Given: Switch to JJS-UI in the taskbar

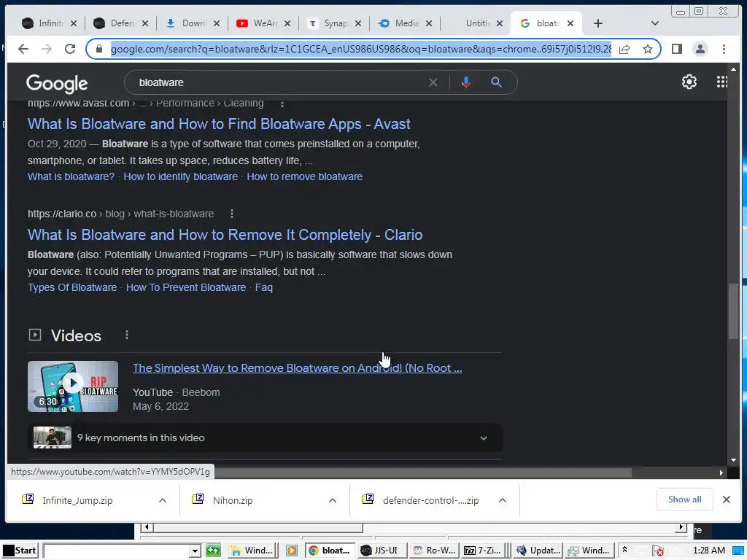Looking at the screenshot, I should pos(381,551).
